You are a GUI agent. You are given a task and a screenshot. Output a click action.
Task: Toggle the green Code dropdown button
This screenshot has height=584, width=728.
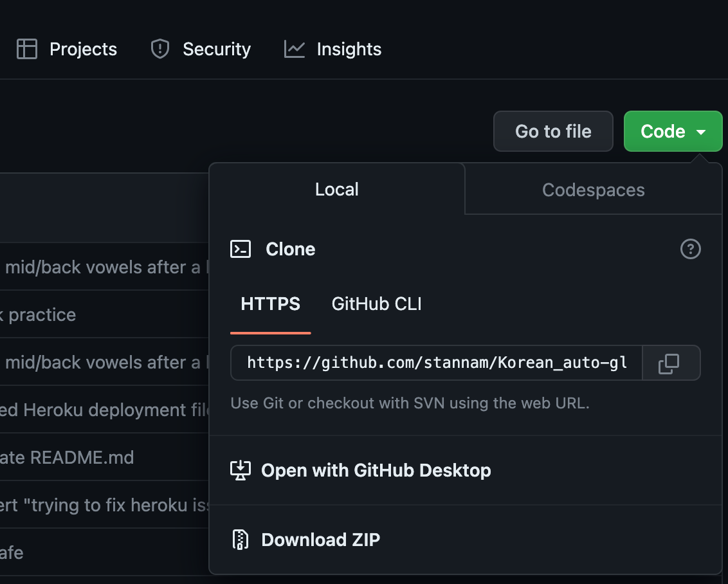click(673, 131)
